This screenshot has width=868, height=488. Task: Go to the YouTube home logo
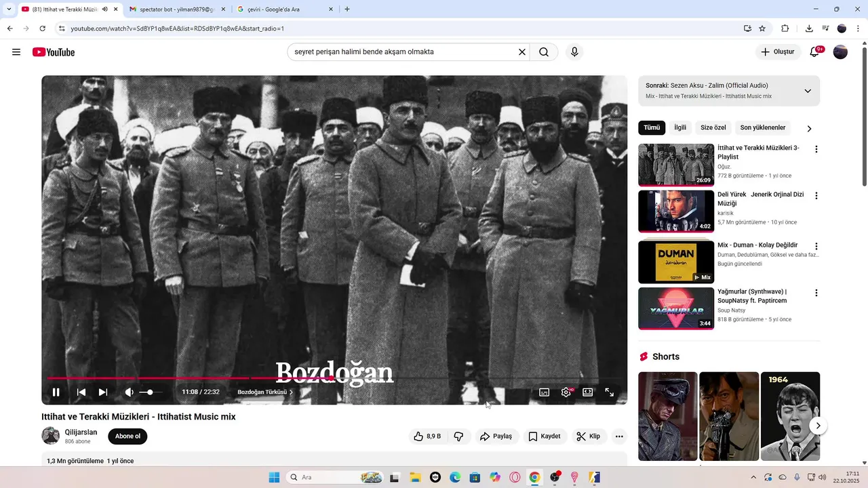click(x=54, y=52)
